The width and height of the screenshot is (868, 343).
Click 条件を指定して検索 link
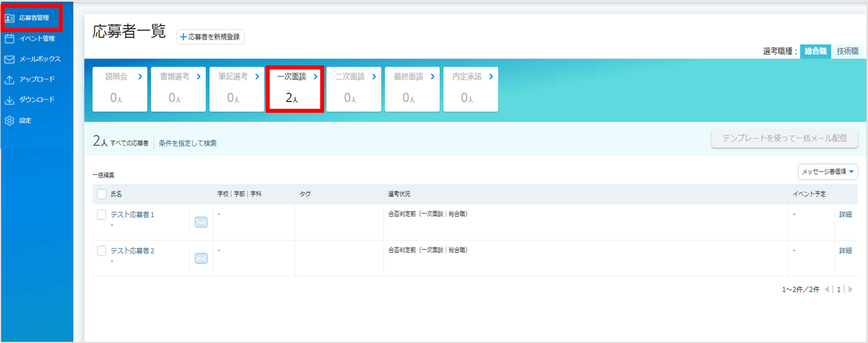point(188,143)
